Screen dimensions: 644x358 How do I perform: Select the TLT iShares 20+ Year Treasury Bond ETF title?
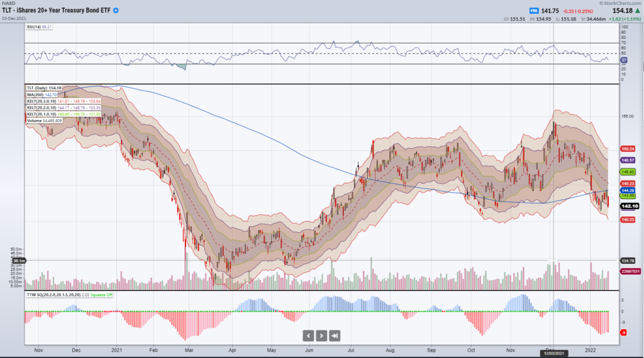[56, 10]
